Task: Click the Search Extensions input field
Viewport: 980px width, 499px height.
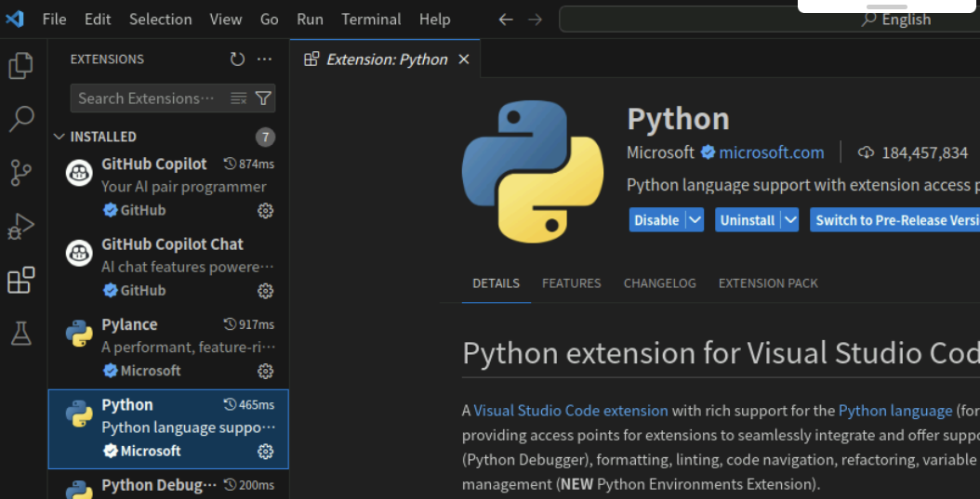Action: (147, 98)
